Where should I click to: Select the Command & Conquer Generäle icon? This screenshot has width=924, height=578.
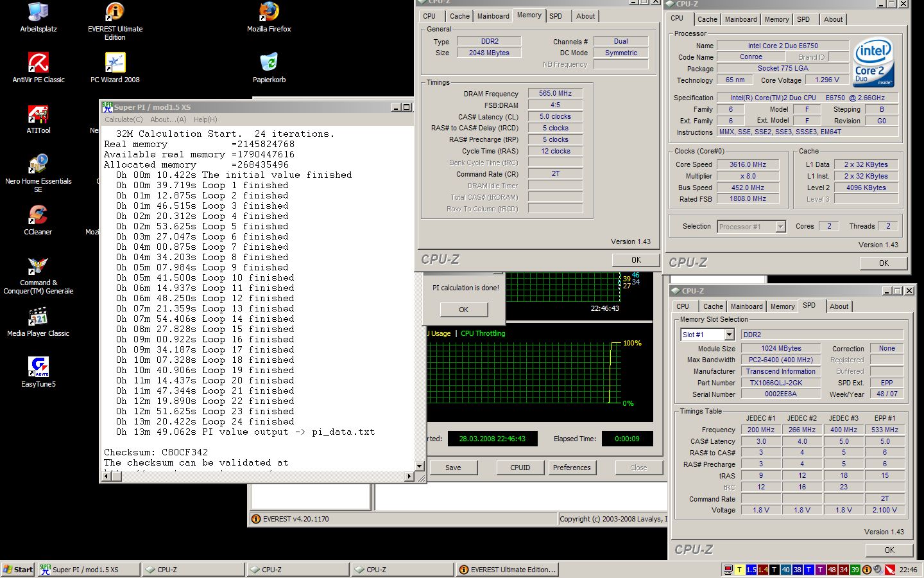[38, 276]
